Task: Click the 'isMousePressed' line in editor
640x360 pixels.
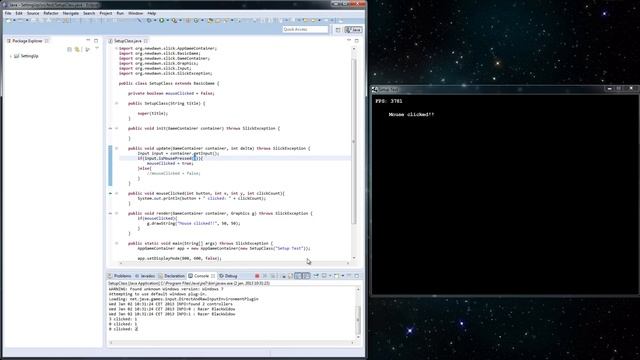Action: point(235,158)
